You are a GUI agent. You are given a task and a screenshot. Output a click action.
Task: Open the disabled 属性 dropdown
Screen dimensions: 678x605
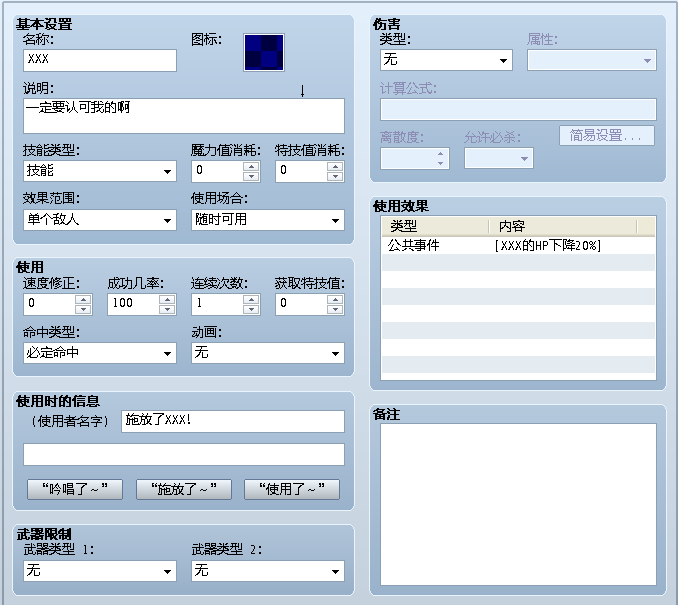click(x=592, y=60)
